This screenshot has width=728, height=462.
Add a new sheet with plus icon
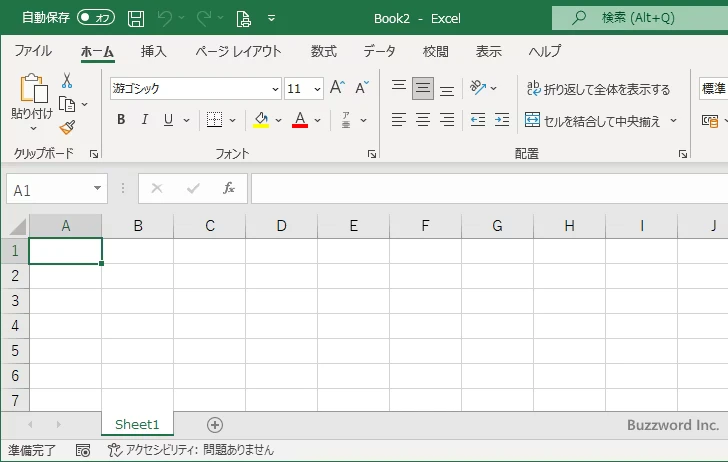point(214,424)
